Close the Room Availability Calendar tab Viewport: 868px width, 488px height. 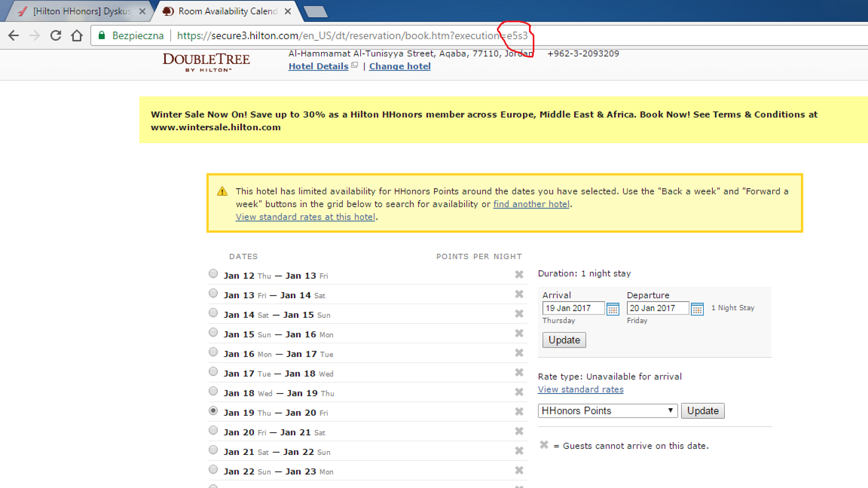click(x=288, y=11)
